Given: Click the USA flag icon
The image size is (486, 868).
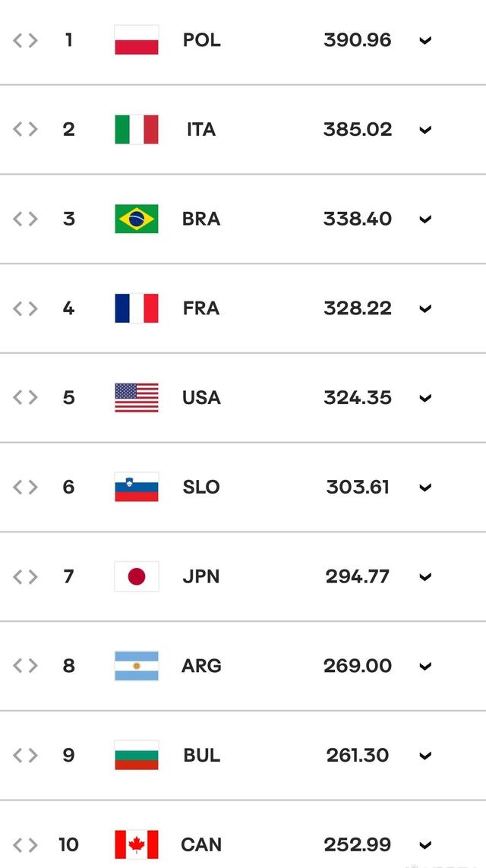Looking at the screenshot, I should coord(137,398).
